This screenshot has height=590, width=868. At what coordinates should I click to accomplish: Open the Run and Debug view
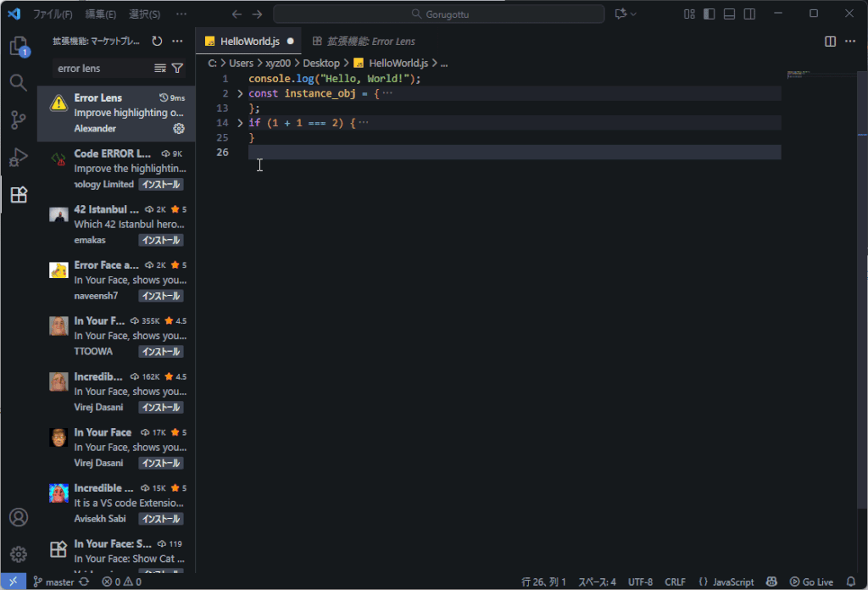point(18,157)
